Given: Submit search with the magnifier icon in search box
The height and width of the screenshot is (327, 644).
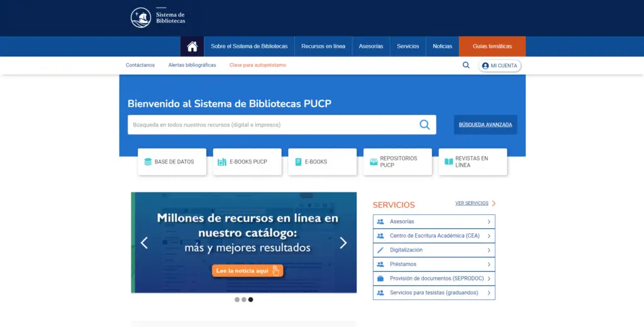Looking at the screenshot, I should pyautogui.click(x=425, y=125).
